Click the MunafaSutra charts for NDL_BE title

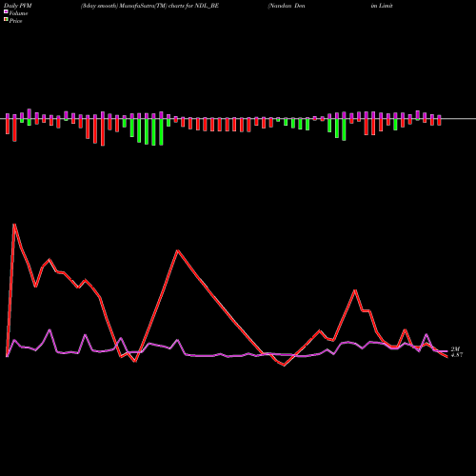pyautogui.click(x=149, y=6)
